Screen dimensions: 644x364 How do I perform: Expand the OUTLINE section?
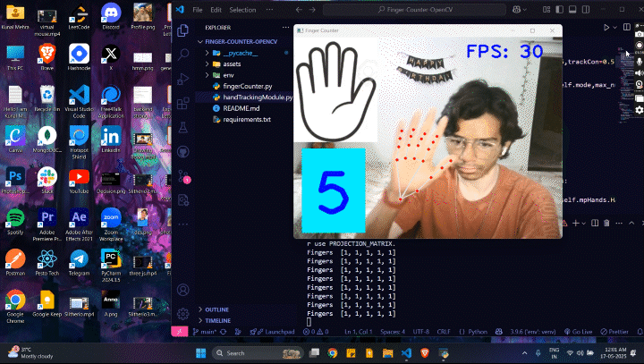(x=216, y=309)
